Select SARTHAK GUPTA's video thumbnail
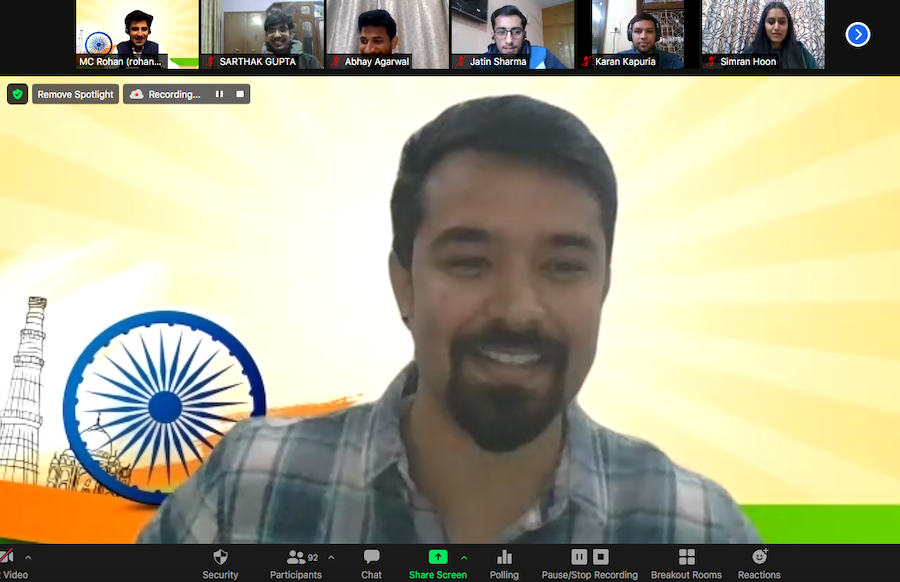Image resolution: width=900 pixels, height=582 pixels. tap(262, 34)
